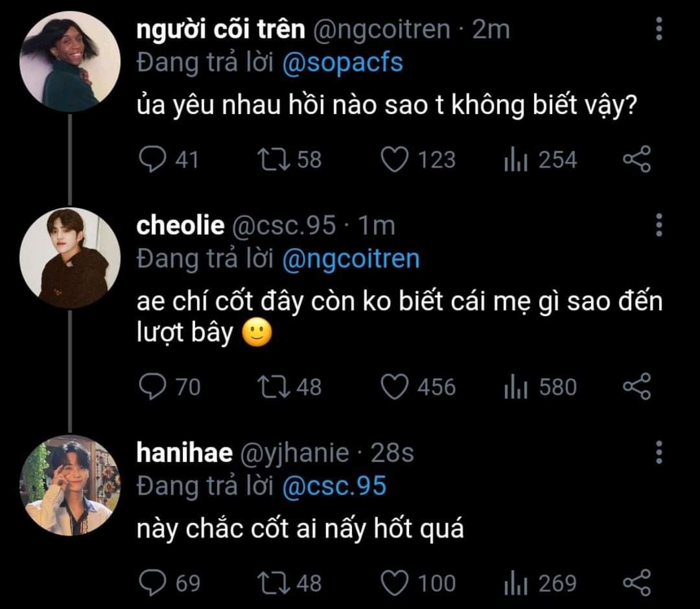Open more options for ngcoitren's tweet
This screenshot has height=609, width=700.
pyautogui.click(x=659, y=29)
